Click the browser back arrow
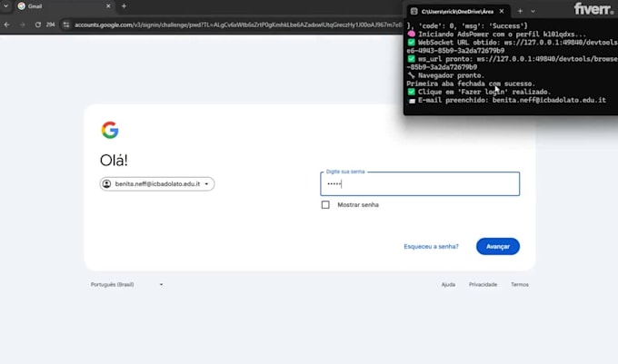This screenshot has height=364, width=618. pyautogui.click(x=7, y=25)
